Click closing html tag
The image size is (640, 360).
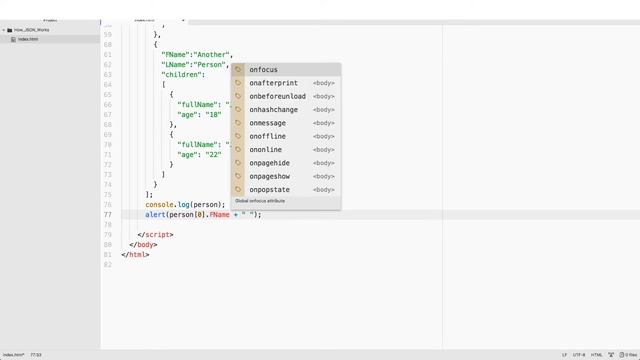pos(135,255)
